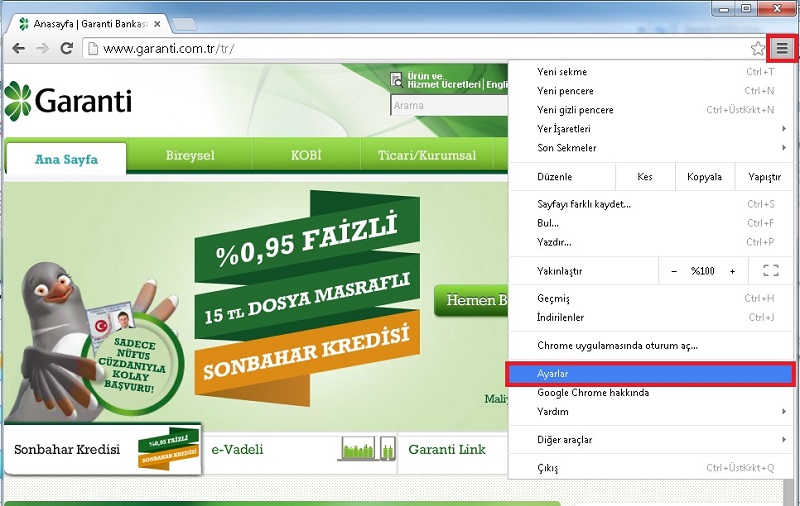The width and height of the screenshot is (800, 506).
Task: Choose Yeni sekme menu entry
Action: (650, 72)
